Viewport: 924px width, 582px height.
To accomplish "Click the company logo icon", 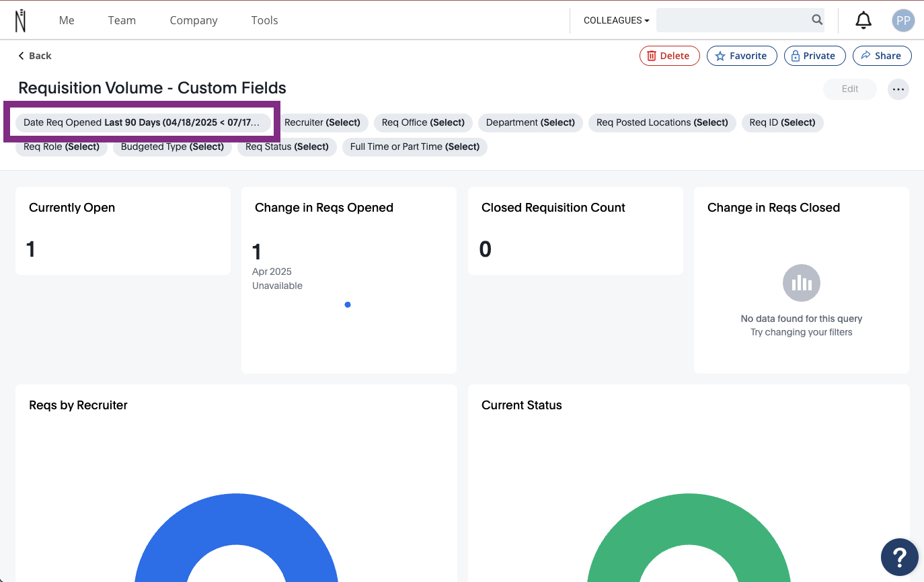I will [21, 20].
